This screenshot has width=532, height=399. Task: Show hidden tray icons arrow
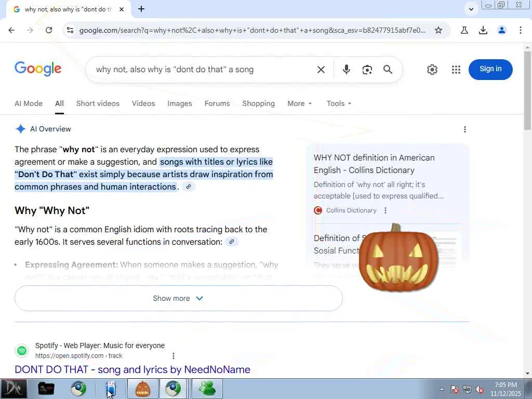tap(442, 390)
